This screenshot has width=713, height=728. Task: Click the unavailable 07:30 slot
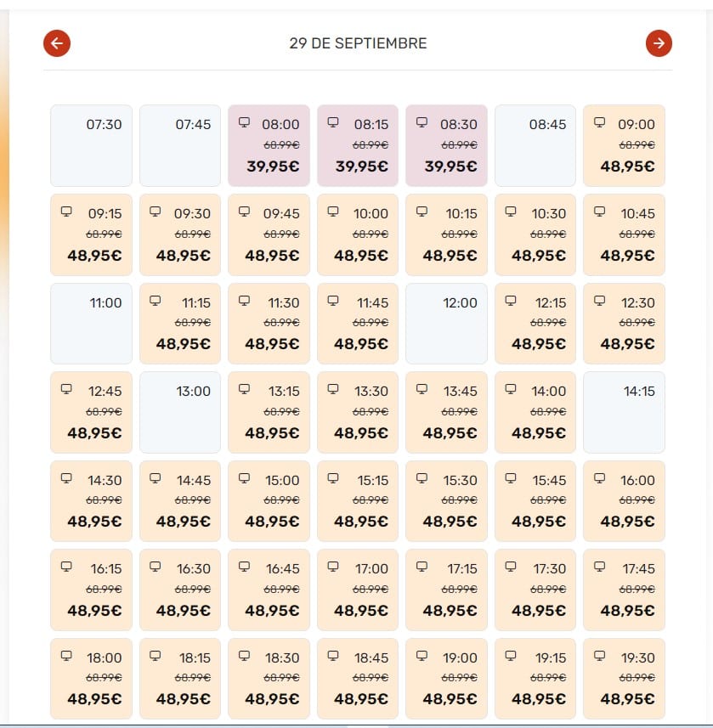[x=91, y=146]
